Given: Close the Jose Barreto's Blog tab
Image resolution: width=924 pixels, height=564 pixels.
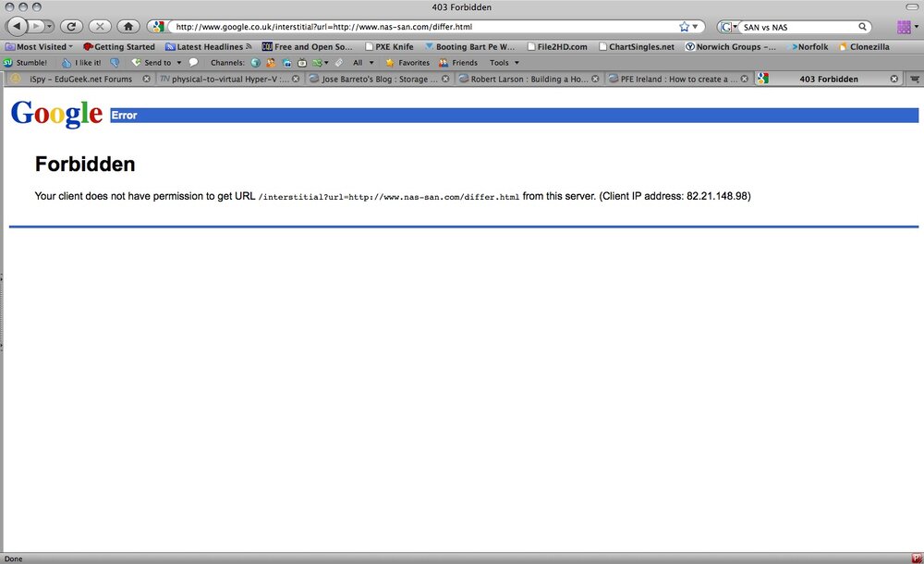Looking at the screenshot, I should tap(445, 80).
